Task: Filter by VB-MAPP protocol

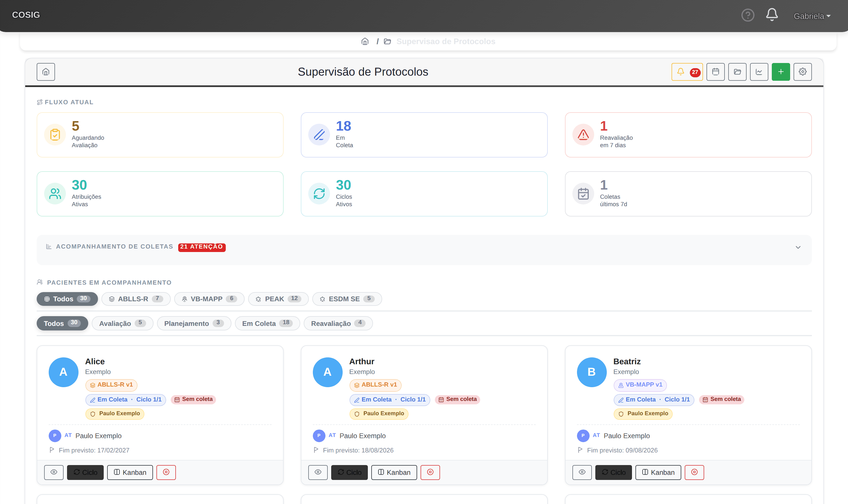Action: pyautogui.click(x=209, y=299)
